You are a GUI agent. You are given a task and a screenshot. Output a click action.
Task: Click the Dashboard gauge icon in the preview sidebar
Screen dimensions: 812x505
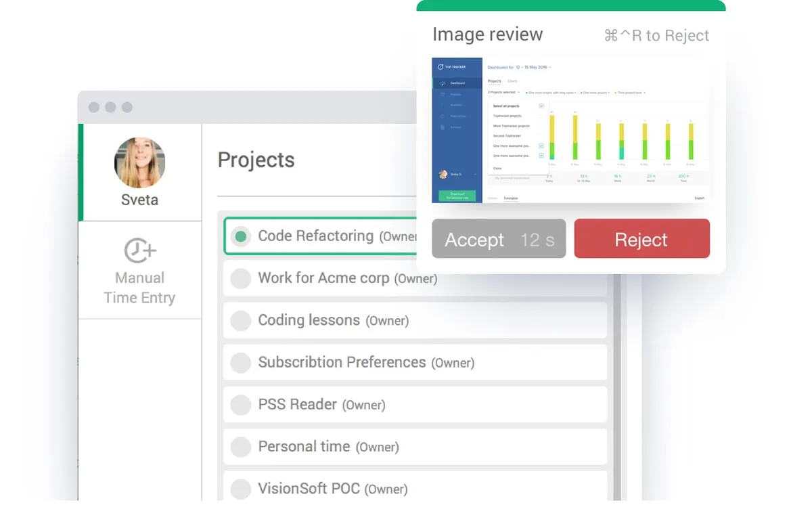(x=443, y=83)
